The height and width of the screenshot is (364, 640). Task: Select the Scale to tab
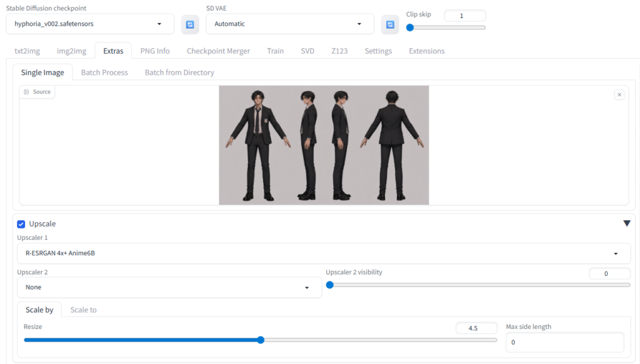(x=83, y=310)
